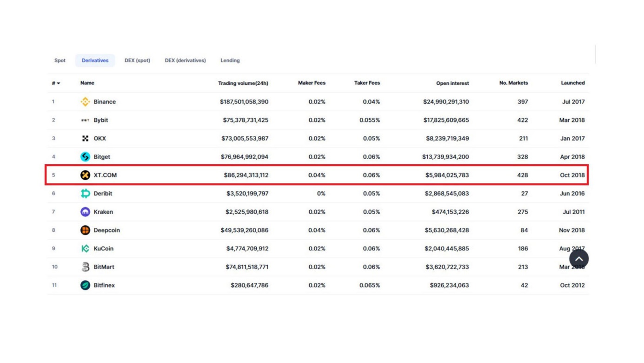Click the Bitget logo icon
This screenshot has height=363, width=644.
pos(85,157)
